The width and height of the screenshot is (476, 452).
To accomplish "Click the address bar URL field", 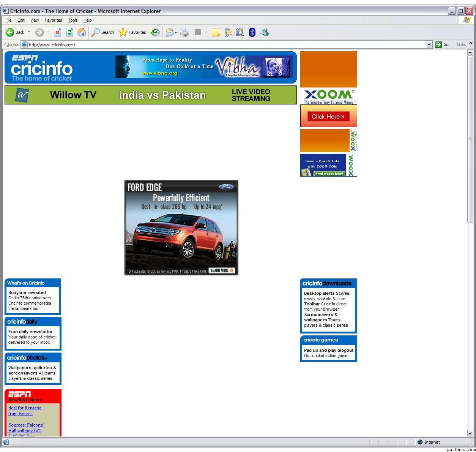I will [224, 44].
